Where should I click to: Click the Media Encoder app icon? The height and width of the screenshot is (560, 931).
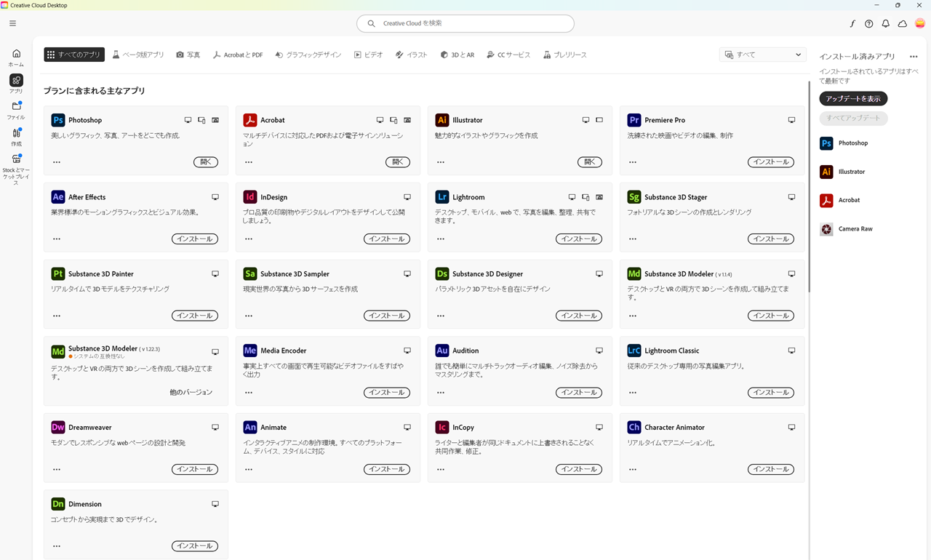tap(250, 351)
